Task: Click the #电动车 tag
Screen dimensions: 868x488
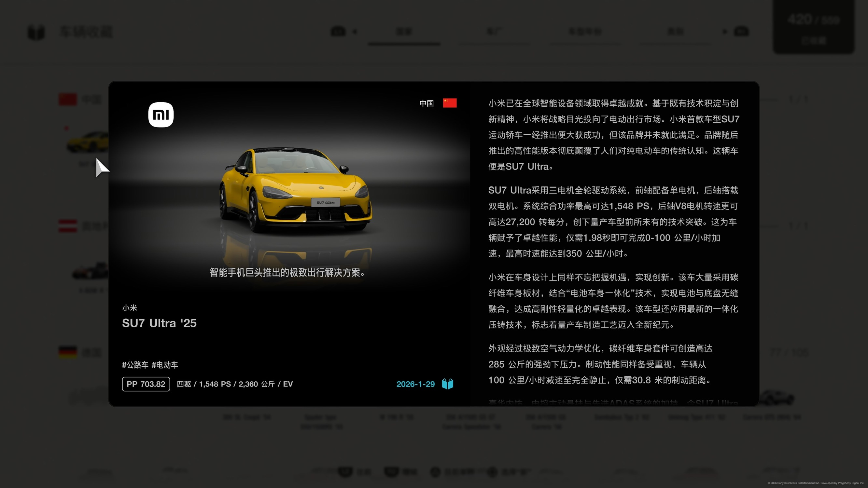Action: 165,365
